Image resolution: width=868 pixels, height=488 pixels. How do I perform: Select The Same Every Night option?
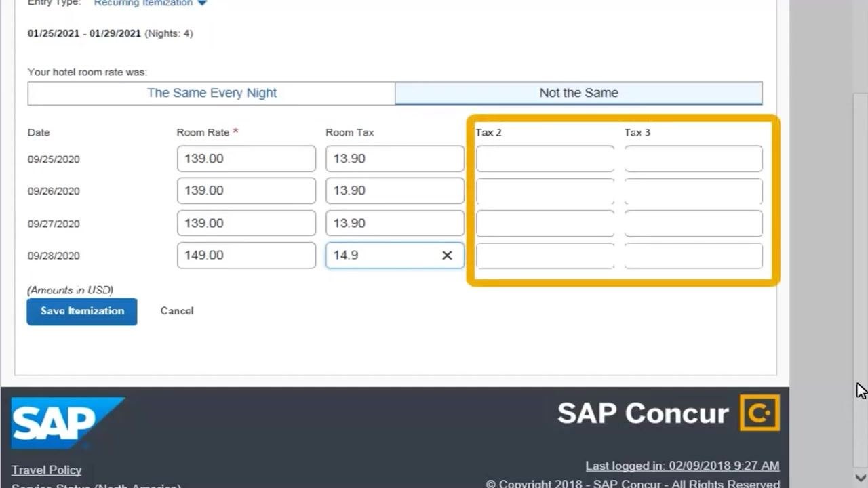click(212, 93)
